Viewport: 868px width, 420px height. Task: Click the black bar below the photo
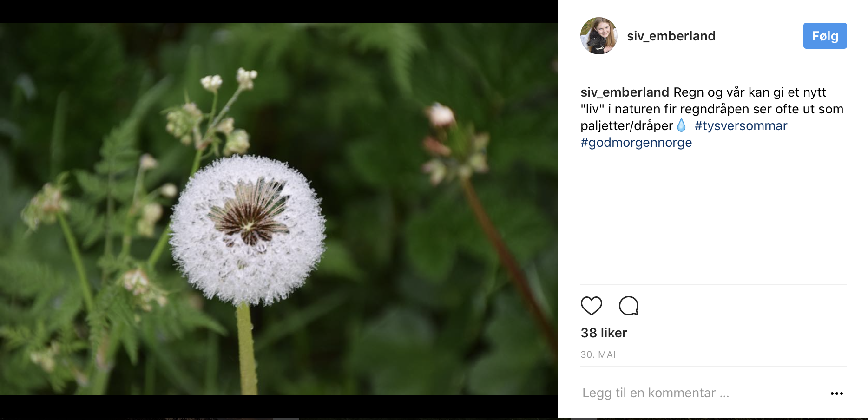click(x=279, y=406)
